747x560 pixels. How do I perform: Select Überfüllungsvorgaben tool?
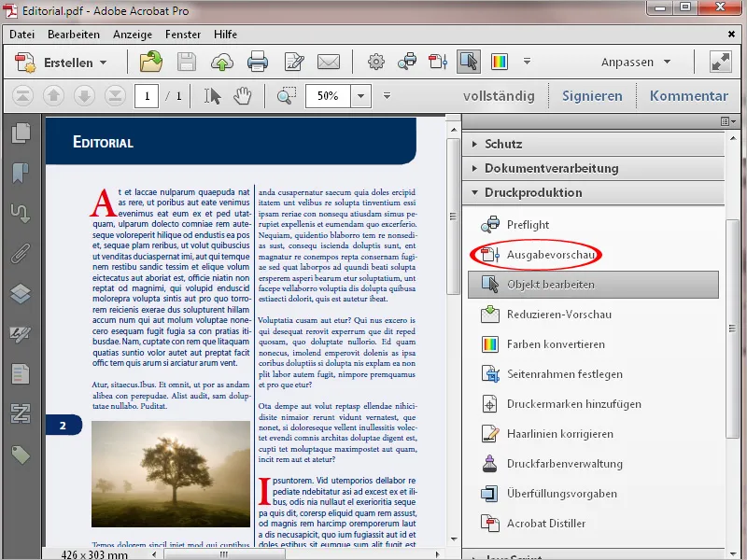[x=593, y=494]
